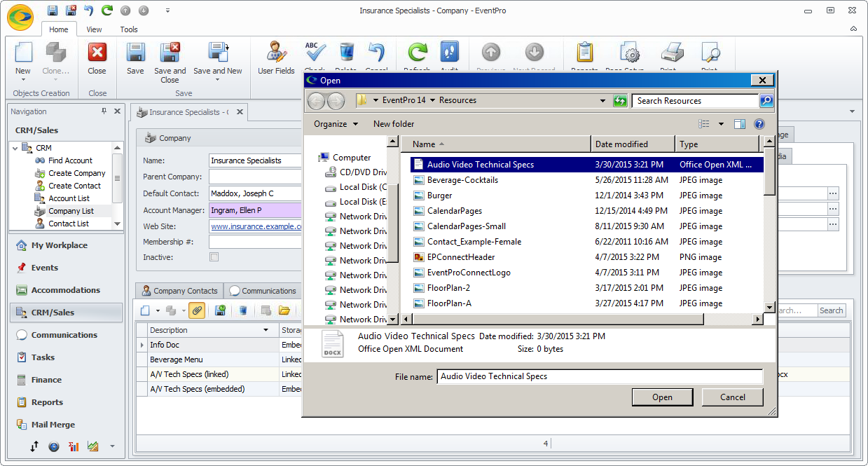Open the Customize Quick Access Toolbar dropdown
The width and height of the screenshot is (868, 466).
tap(167, 11)
